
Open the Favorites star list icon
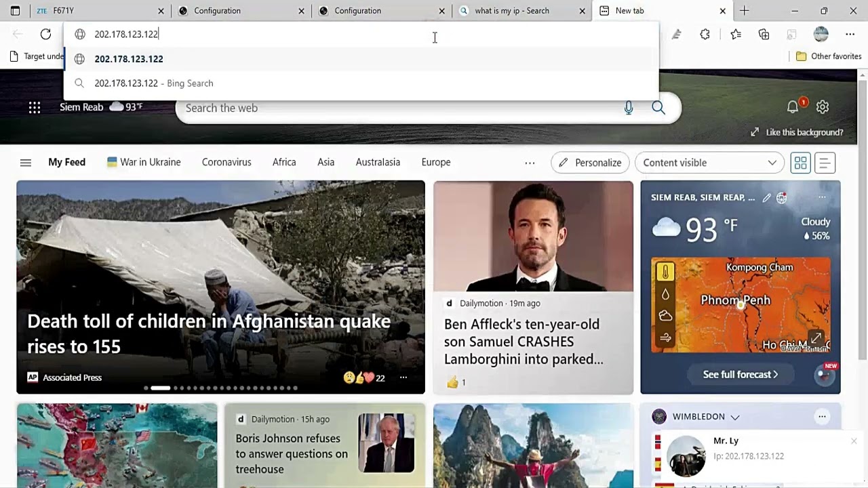736,34
